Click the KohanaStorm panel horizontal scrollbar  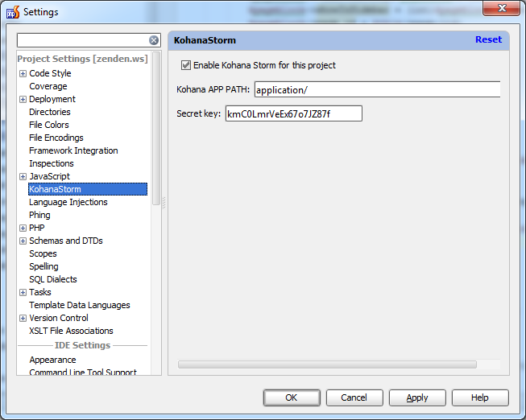[x=327, y=364]
